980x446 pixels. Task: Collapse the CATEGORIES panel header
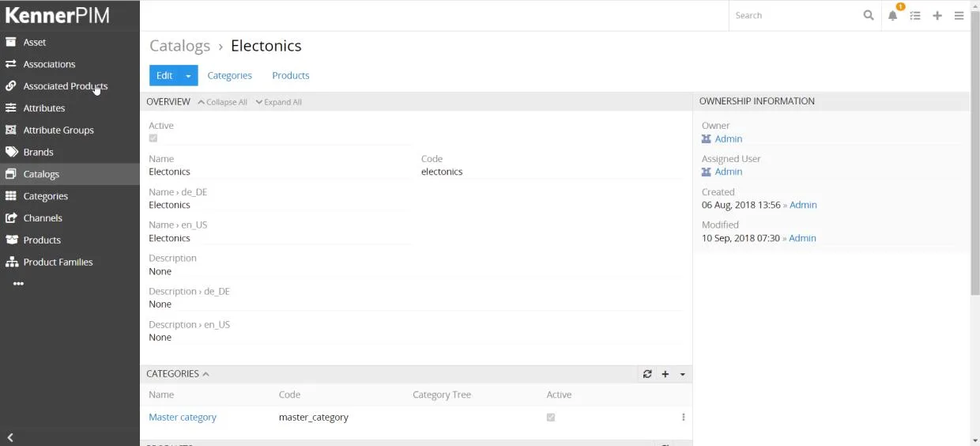pyautogui.click(x=178, y=374)
